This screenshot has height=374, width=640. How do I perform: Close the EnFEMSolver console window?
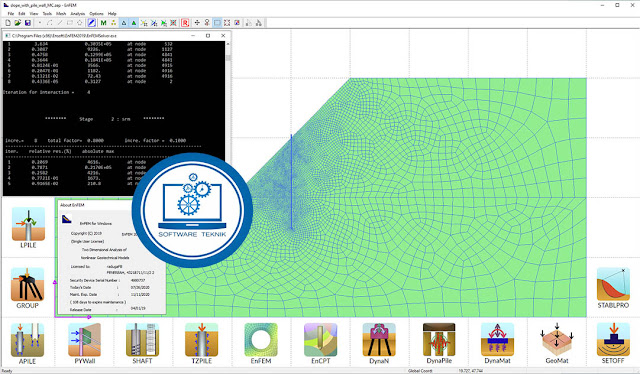click(223, 36)
